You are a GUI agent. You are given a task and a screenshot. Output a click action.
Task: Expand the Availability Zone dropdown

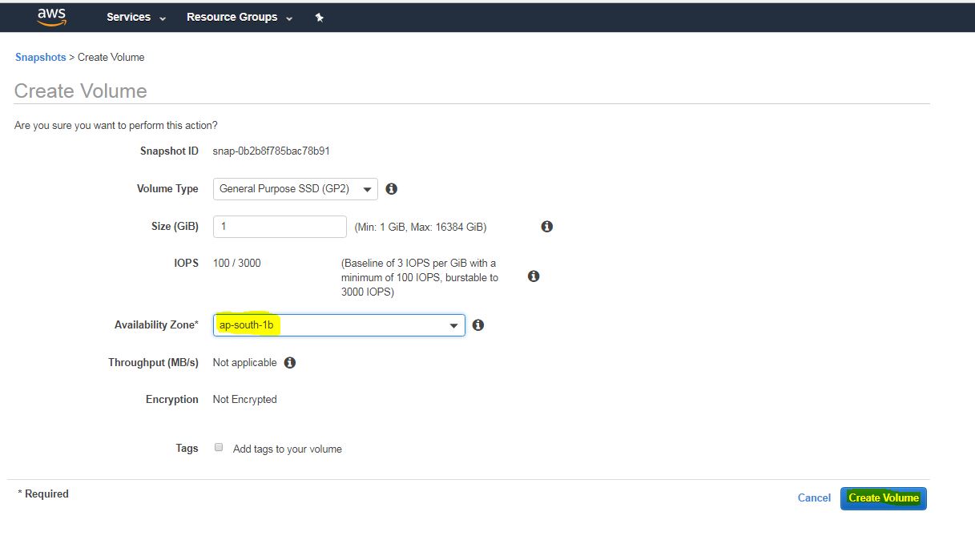click(339, 325)
